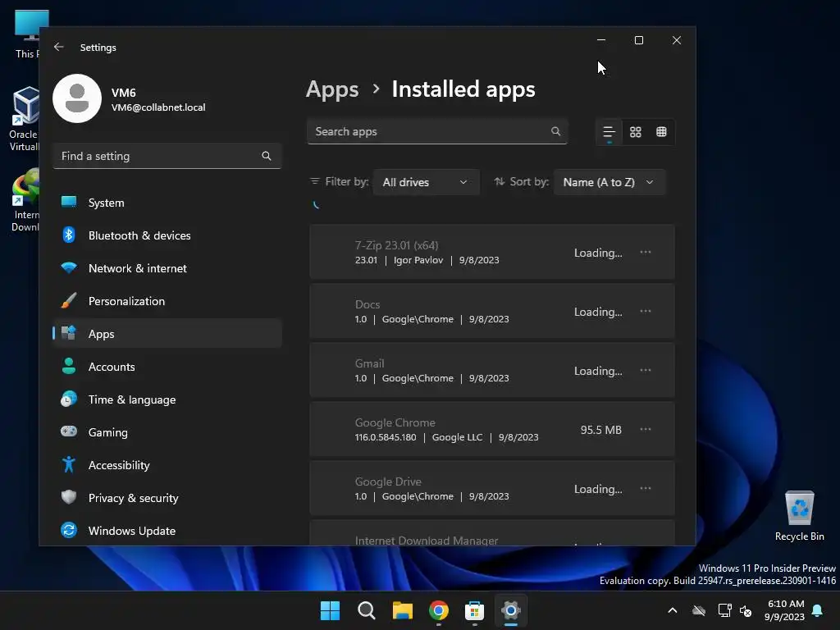This screenshot has height=630, width=840.
Task: Click the muted volume tray icon
Action: (745, 610)
